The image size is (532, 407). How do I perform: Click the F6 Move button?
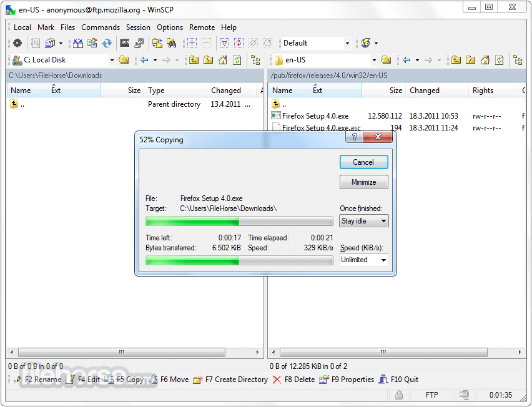169,380
